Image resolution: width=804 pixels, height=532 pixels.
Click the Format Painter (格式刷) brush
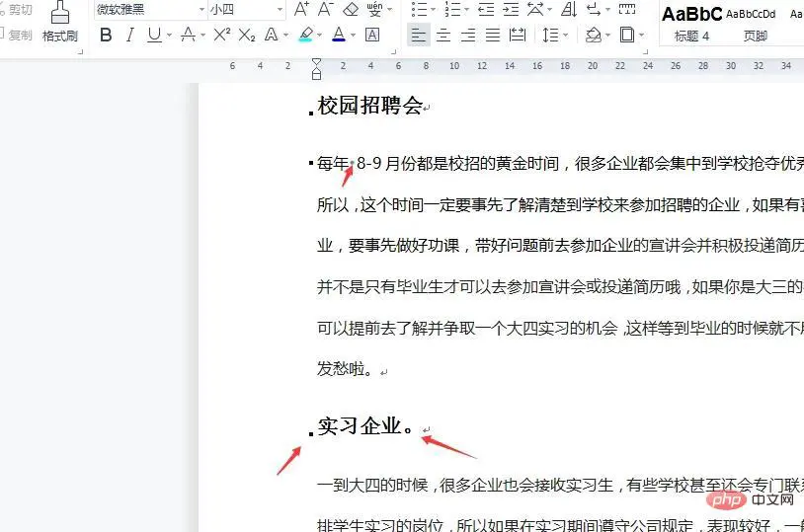pyautogui.click(x=60, y=22)
